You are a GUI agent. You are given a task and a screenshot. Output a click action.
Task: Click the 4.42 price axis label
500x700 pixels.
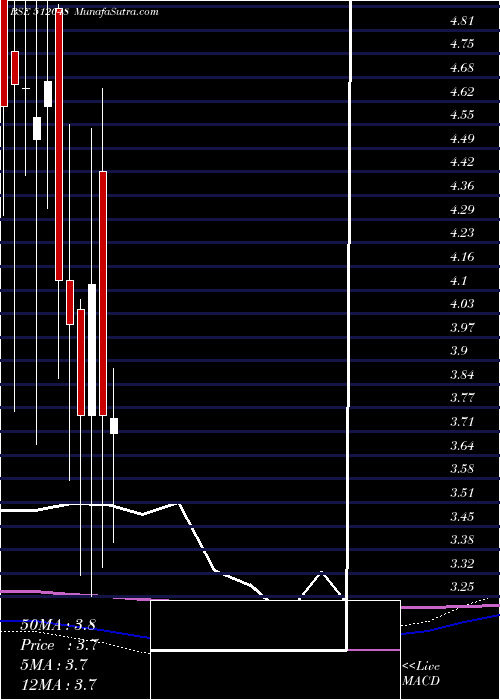(462, 162)
